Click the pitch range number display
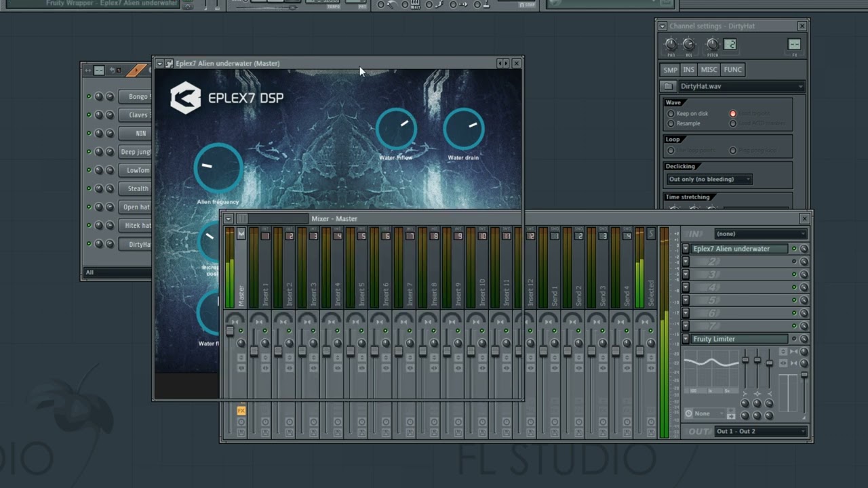The height and width of the screenshot is (488, 868). [730, 45]
